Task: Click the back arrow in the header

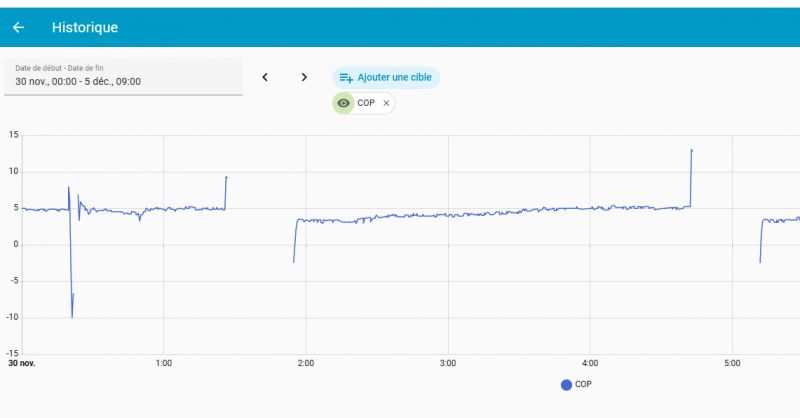Action: click(x=18, y=28)
